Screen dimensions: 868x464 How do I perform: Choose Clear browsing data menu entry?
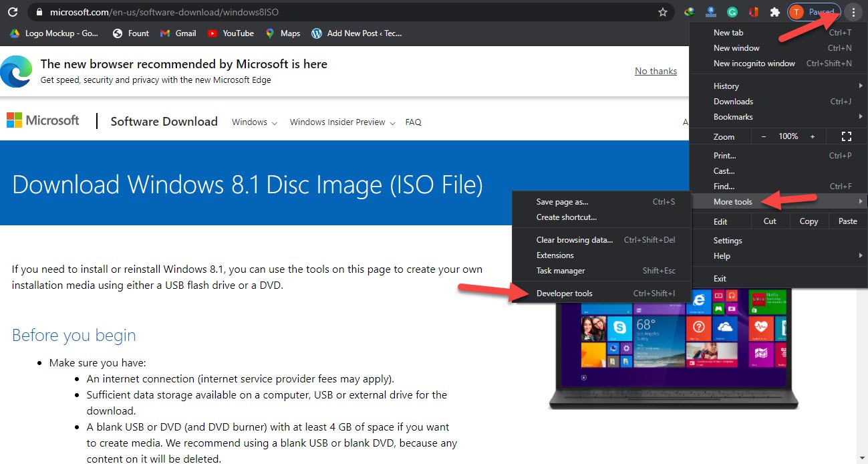(574, 240)
